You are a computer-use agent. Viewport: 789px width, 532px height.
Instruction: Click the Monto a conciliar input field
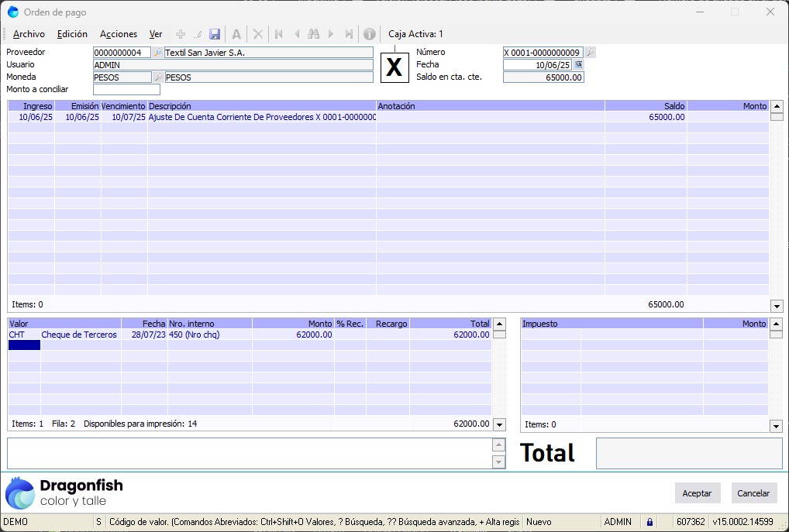point(126,90)
